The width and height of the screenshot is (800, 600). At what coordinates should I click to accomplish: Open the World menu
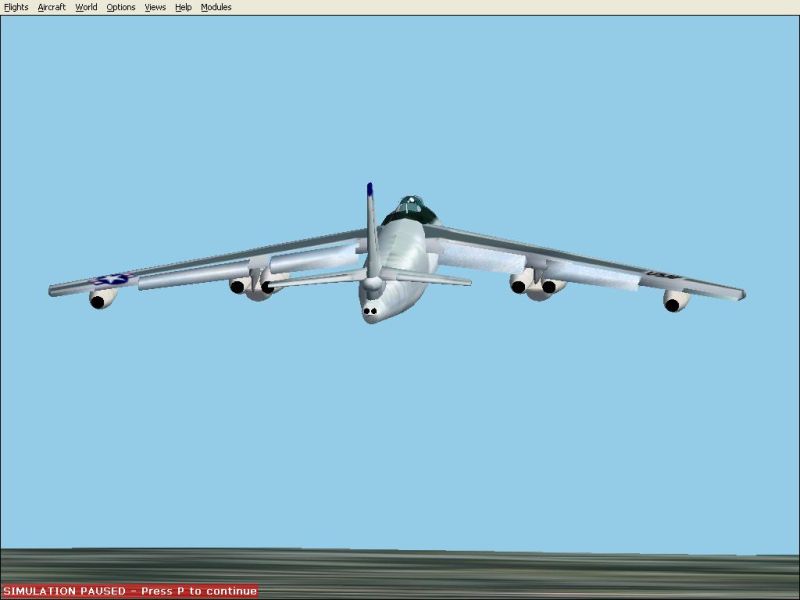tap(87, 7)
